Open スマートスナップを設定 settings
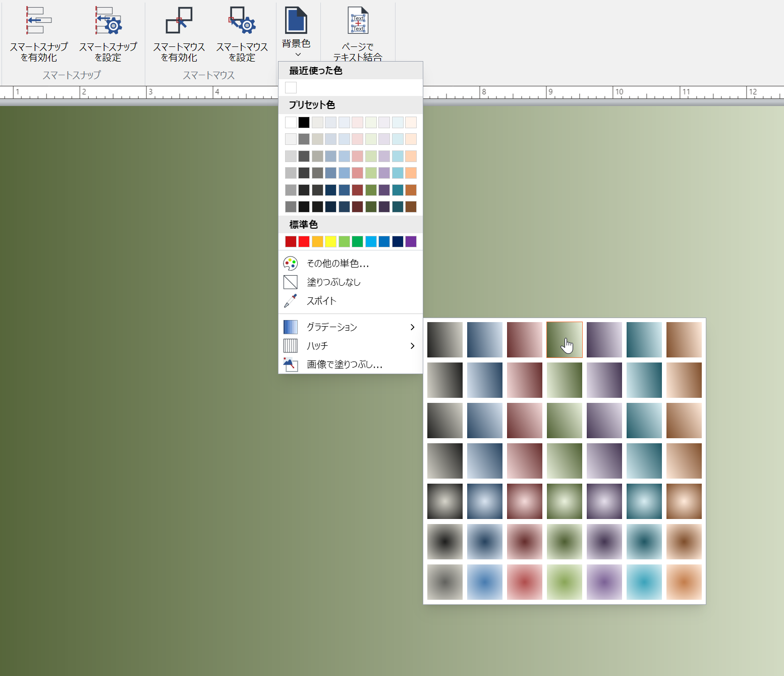 108,35
